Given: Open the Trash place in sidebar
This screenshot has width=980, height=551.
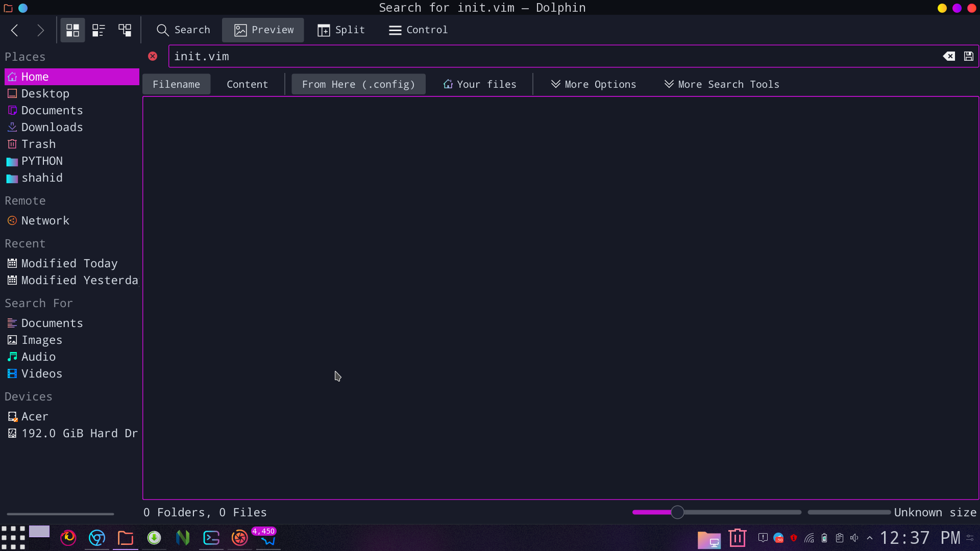Looking at the screenshot, I should [38, 144].
